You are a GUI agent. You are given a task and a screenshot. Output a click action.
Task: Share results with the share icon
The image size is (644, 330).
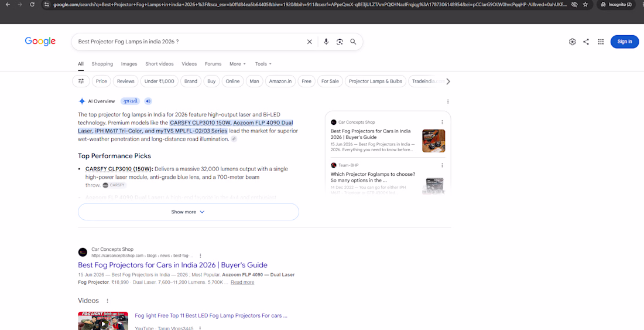click(586, 42)
